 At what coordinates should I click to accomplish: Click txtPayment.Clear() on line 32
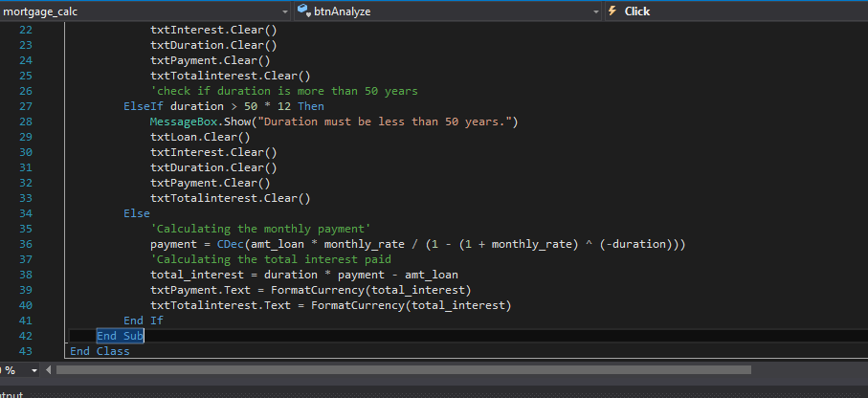[211, 183]
